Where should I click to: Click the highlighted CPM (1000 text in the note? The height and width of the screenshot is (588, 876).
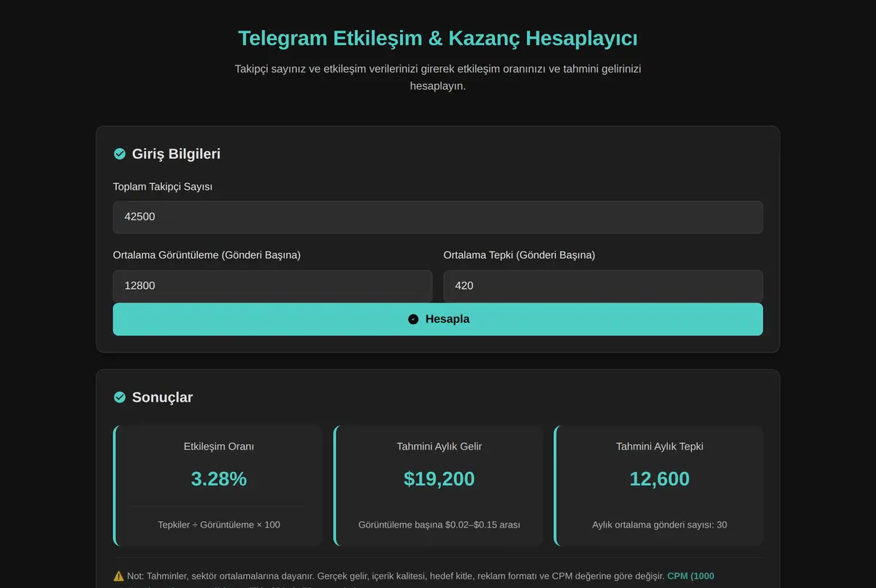[x=691, y=576]
